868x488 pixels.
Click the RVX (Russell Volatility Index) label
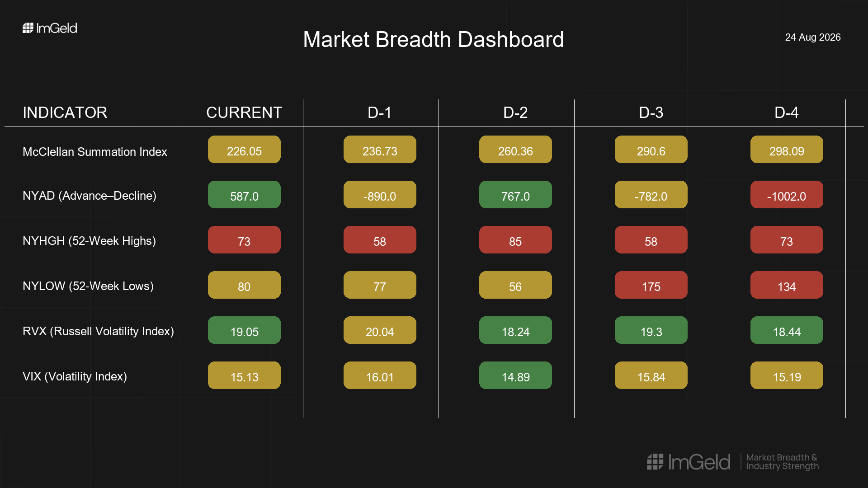[x=98, y=331]
